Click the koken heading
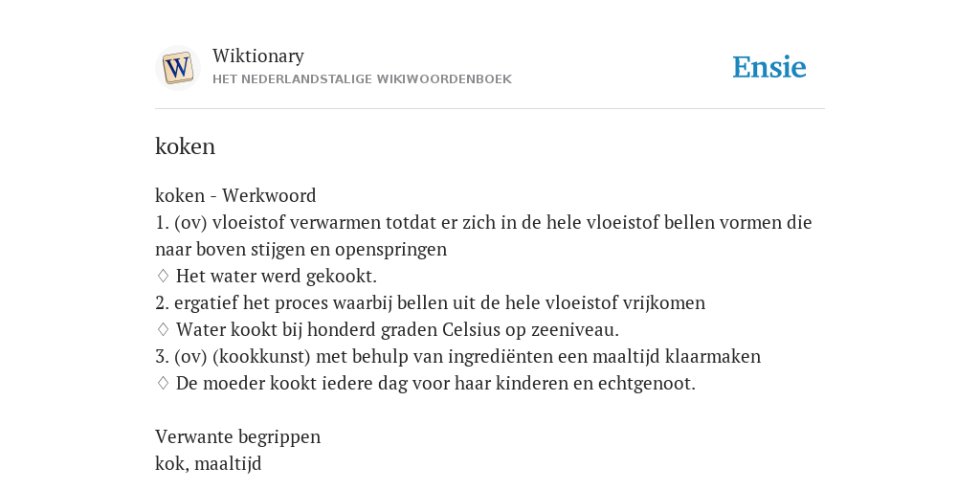The width and height of the screenshot is (980, 490). coord(185,146)
